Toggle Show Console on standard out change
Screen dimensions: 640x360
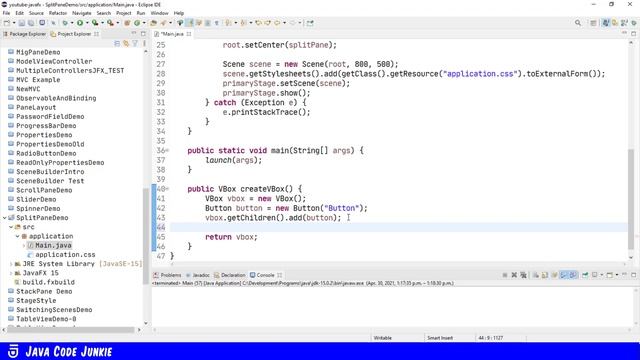(x=564, y=275)
